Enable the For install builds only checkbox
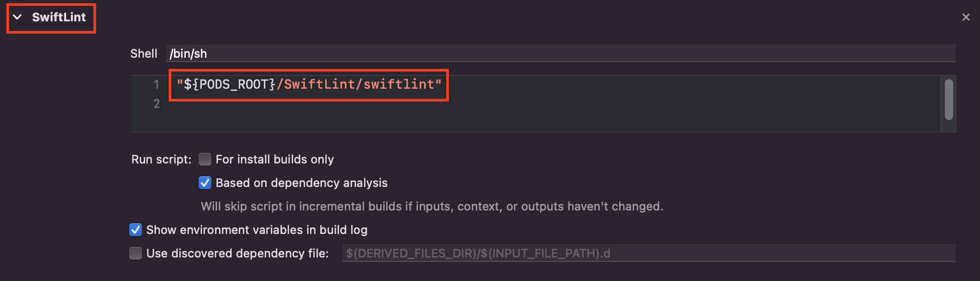Viewport: 980px width, 281px height. pos(205,159)
